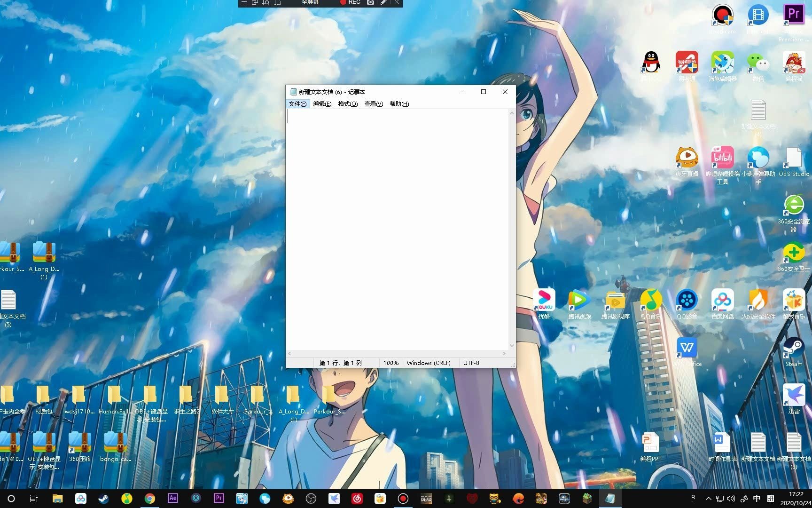Open the 酷我音乐 desktop icon
This screenshot has width=812, height=508.
coord(794,304)
